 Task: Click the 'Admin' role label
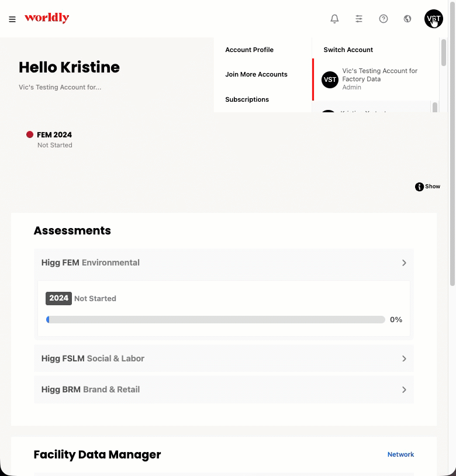(351, 88)
